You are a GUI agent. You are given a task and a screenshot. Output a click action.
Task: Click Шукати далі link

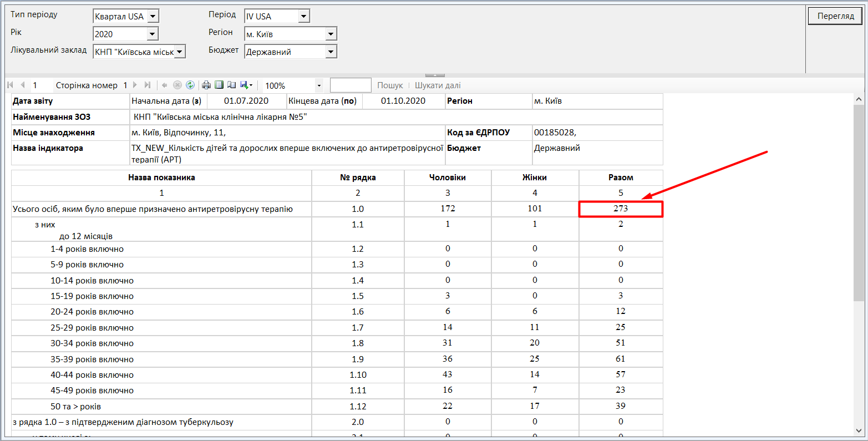pos(438,85)
